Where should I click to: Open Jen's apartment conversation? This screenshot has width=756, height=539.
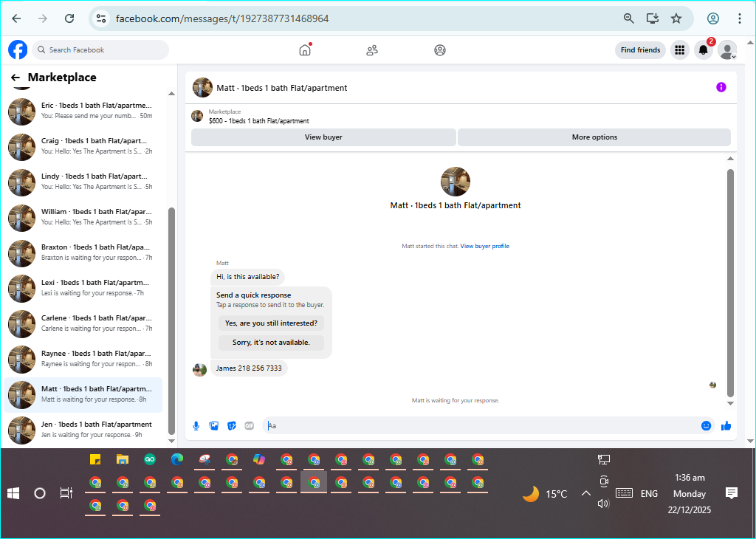pos(83,430)
